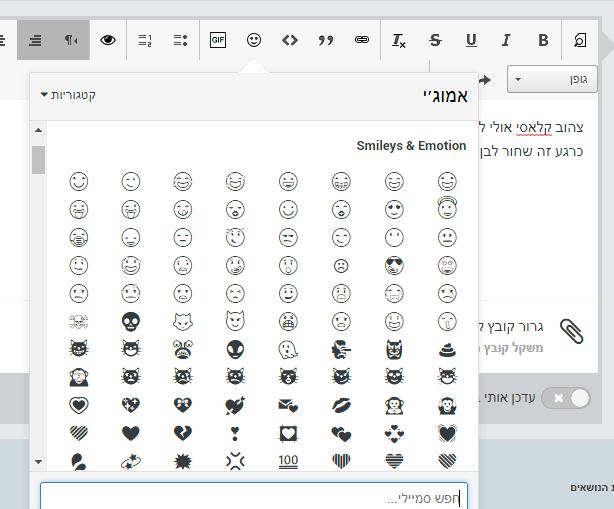This screenshot has height=509, width=614.
Task: Insert a numbered list
Action: coord(145,40)
